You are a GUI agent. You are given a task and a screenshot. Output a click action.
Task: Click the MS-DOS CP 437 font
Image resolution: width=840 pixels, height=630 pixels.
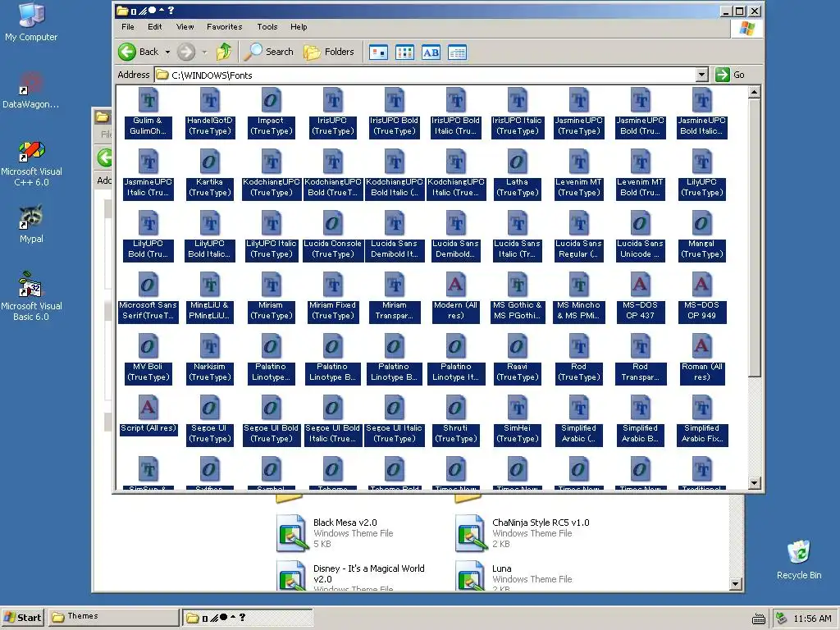640,298
